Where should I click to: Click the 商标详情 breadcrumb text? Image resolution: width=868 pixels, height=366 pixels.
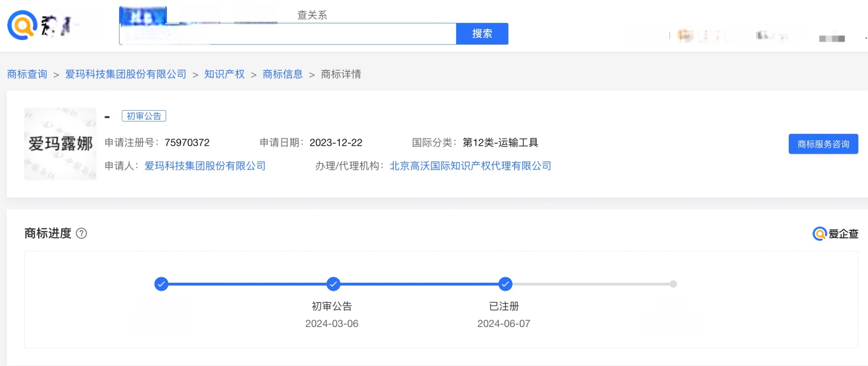tap(341, 74)
